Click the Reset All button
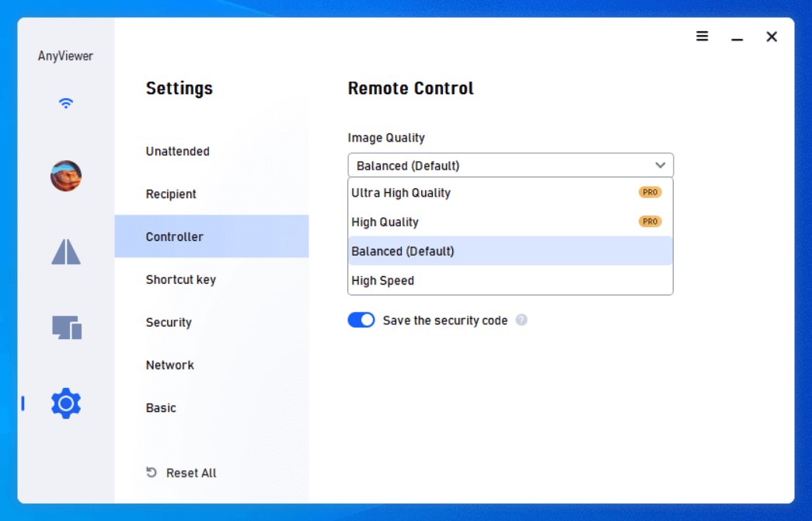The width and height of the screenshot is (812, 521). 191,473
